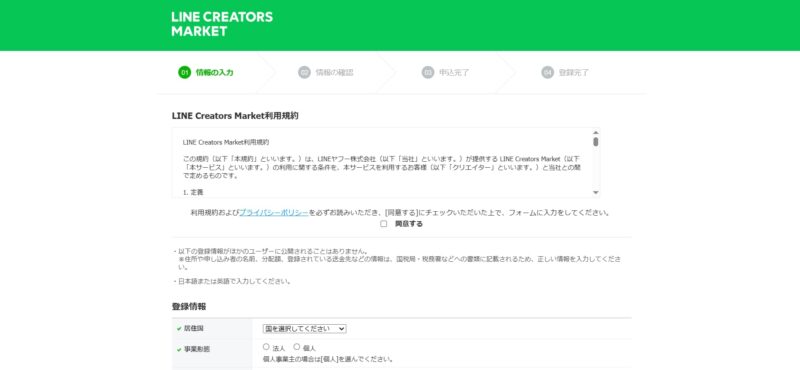Click the LINE CREATORS MARKET logo
This screenshot has width=800, height=370.
pos(222,24)
